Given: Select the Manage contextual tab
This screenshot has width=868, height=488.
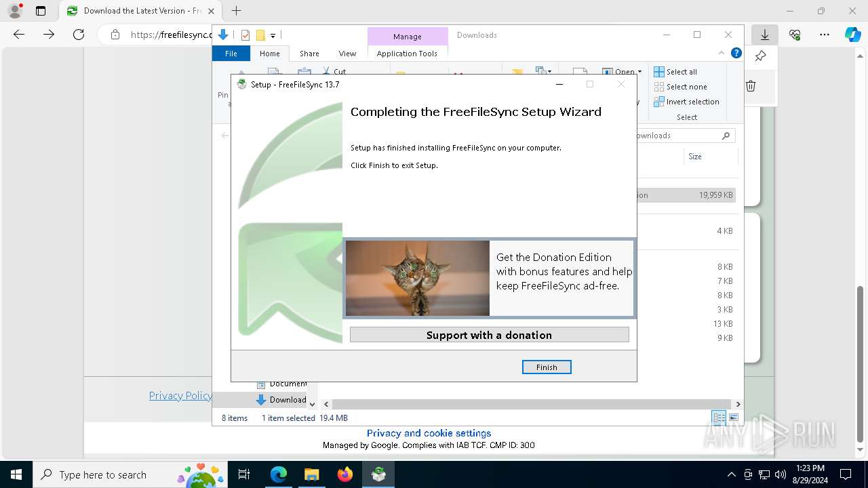Looking at the screenshot, I should tap(408, 37).
